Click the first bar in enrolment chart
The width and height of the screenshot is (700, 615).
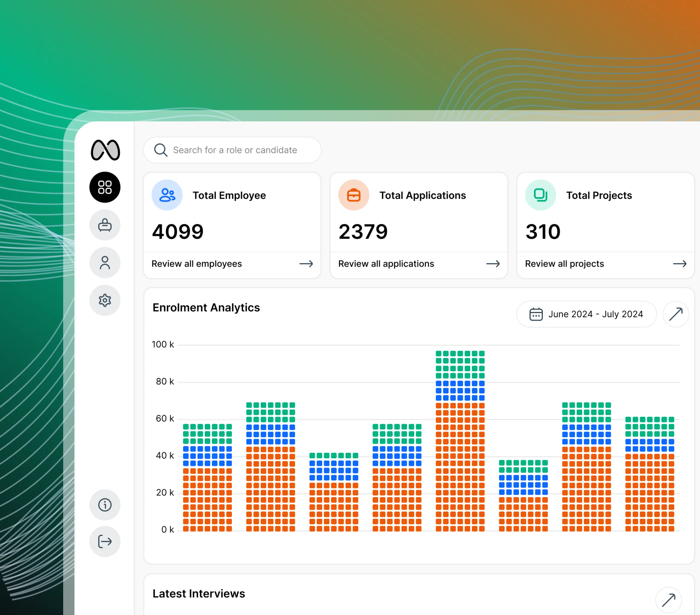[x=207, y=478]
